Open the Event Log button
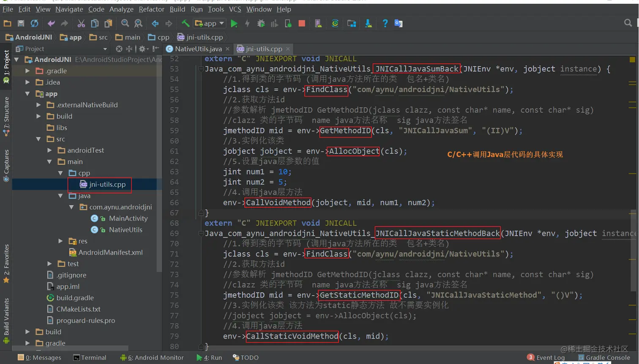639x364 pixels. (x=546, y=358)
